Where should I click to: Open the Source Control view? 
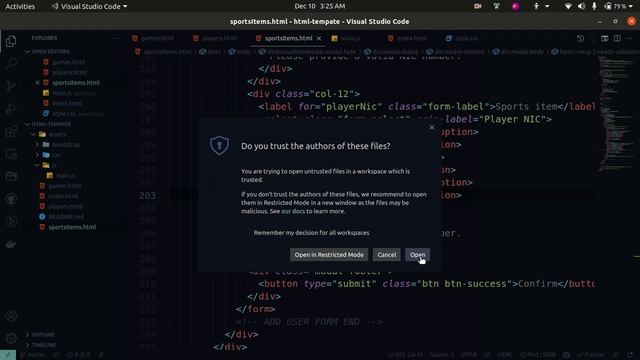click(11, 86)
